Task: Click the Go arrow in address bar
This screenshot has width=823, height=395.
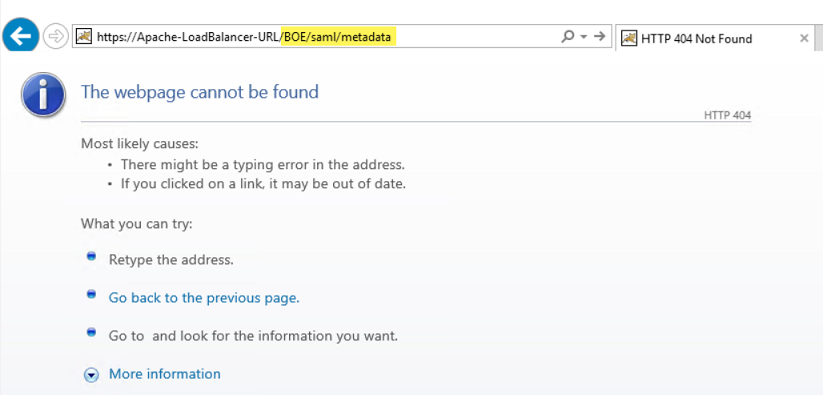Action: [599, 36]
